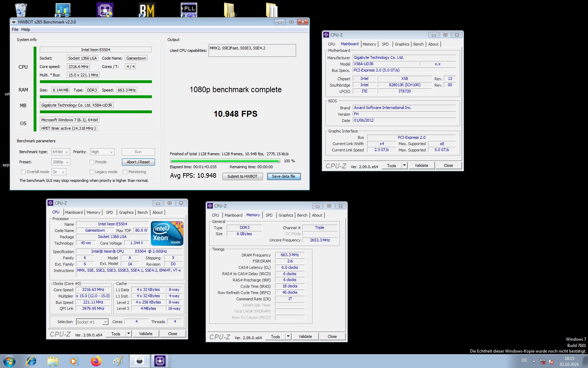Image resolution: width=588 pixels, height=368 pixels.
Task: Expand Tools arrow in Memory window
Action: (x=288, y=336)
